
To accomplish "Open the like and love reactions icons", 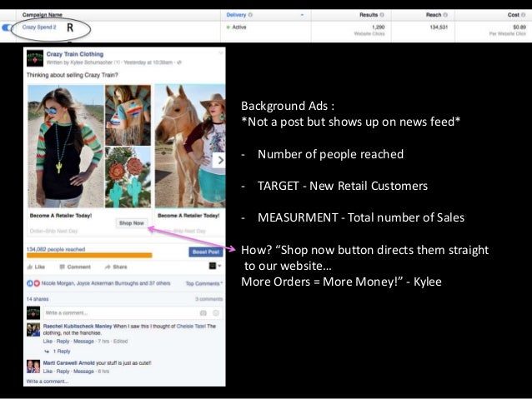I will 33,283.
